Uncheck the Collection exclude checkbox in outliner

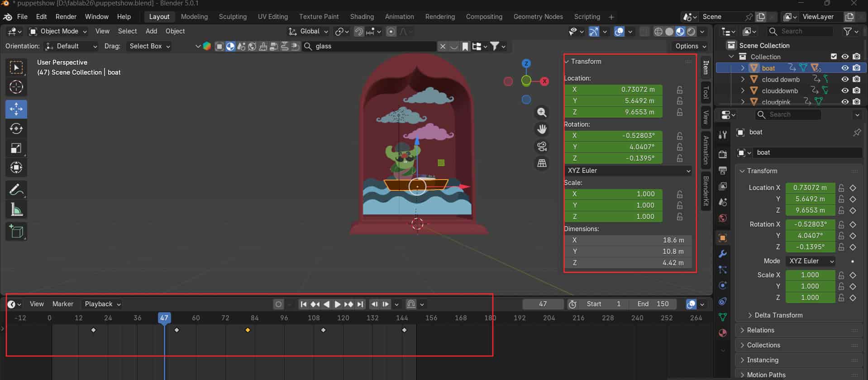(x=834, y=57)
